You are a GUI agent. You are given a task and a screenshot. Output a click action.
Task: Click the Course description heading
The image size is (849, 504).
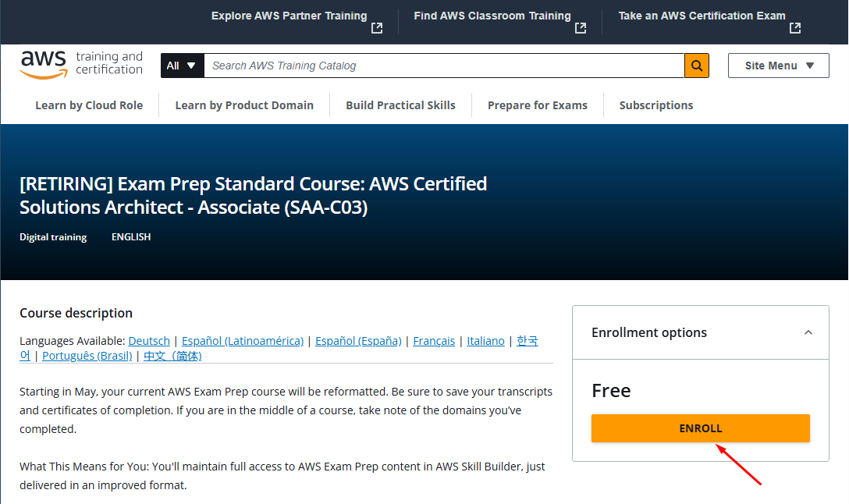[76, 313]
